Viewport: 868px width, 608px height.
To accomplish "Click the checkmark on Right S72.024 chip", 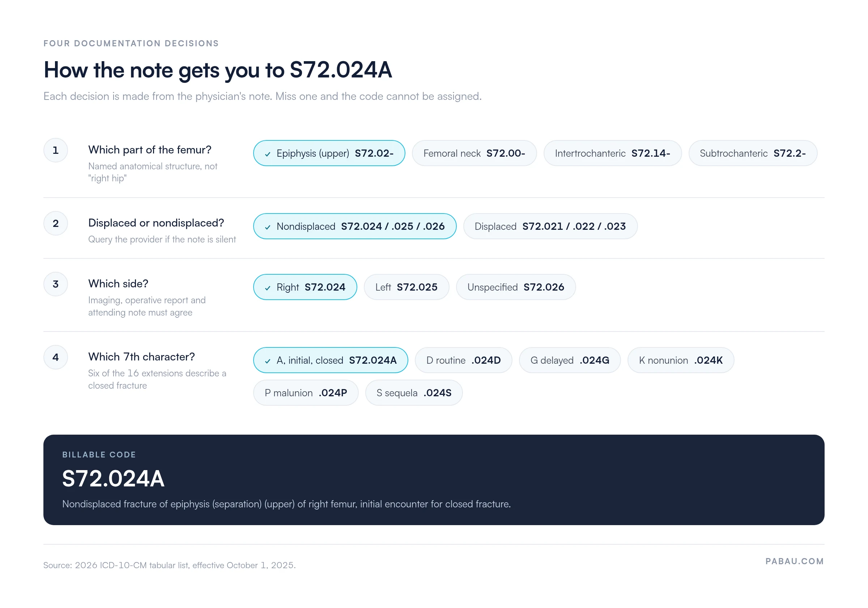I will pos(268,288).
